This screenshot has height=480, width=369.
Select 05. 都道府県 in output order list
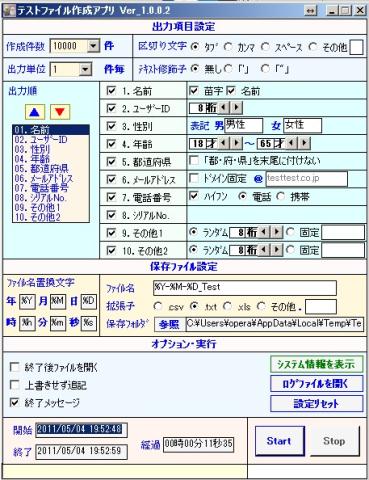click(51, 168)
